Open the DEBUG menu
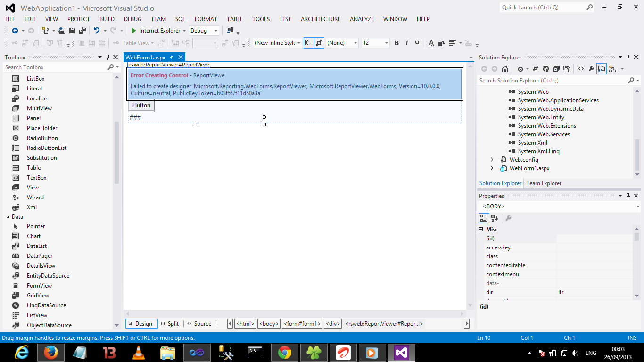The image size is (644, 362). pyautogui.click(x=132, y=19)
